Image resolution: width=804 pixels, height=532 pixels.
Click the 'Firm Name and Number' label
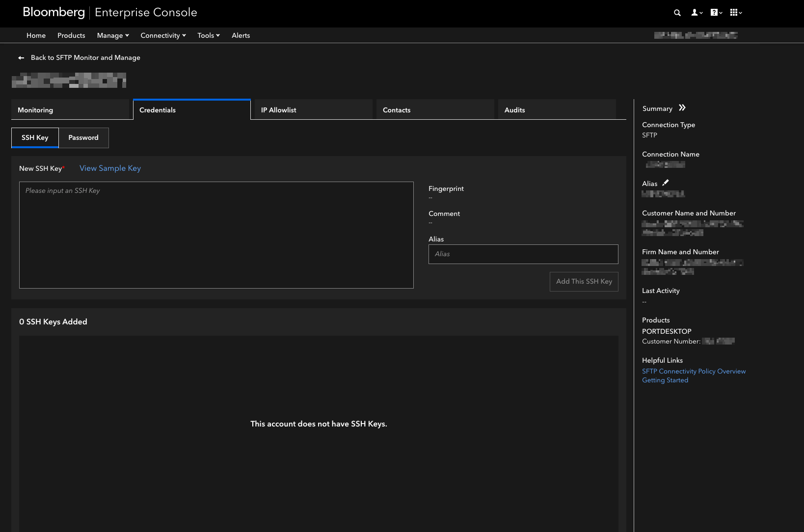pyautogui.click(x=680, y=252)
